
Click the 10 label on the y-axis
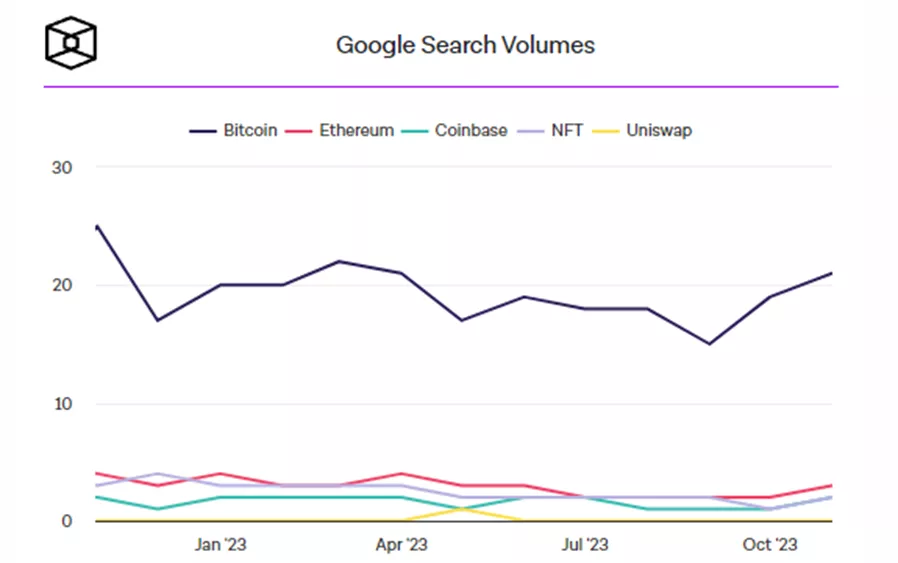pyautogui.click(x=61, y=404)
